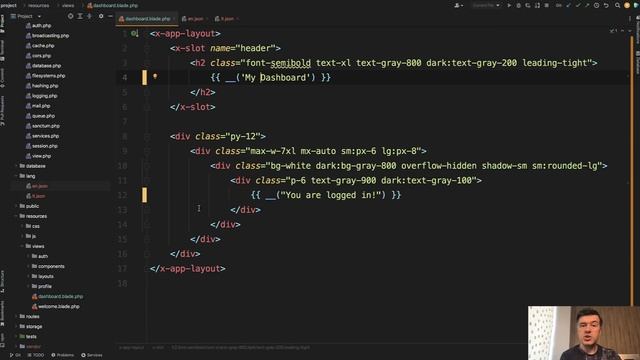Expand all in Project panel toolbar
Image resolution: width=640 pixels, height=360 pixels.
80,16
